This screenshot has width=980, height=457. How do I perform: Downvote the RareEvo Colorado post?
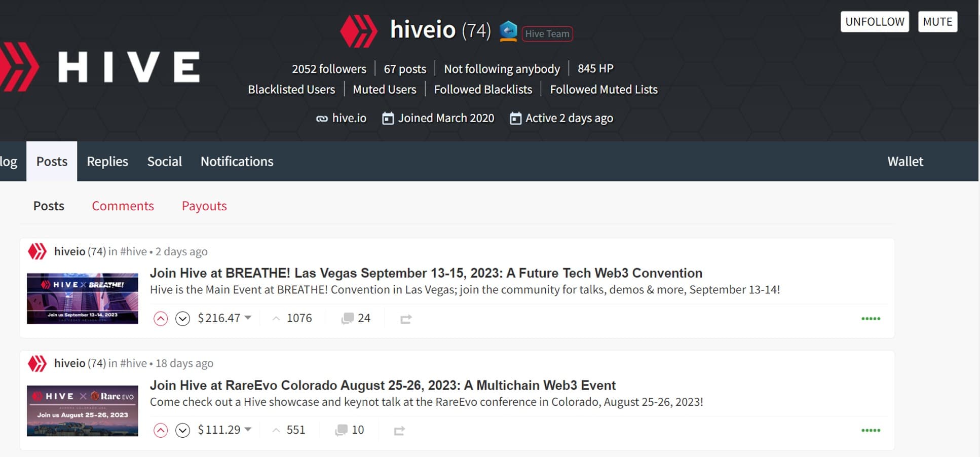tap(182, 430)
